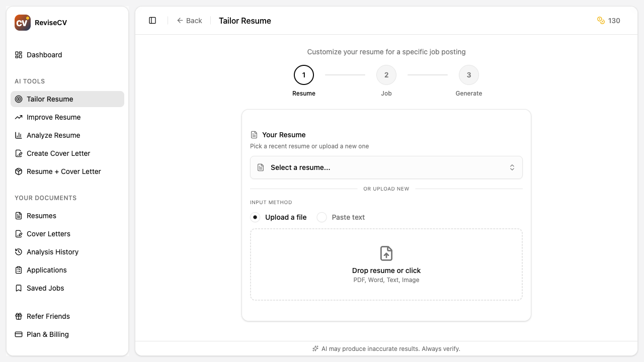The height and width of the screenshot is (362, 644).
Task: Select the Upload a file radio button
Action: (256, 217)
